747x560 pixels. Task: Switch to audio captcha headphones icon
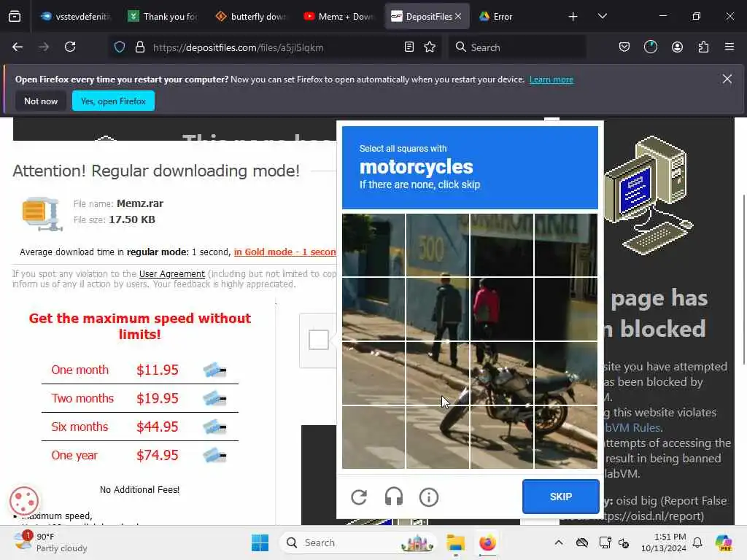[x=393, y=497]
